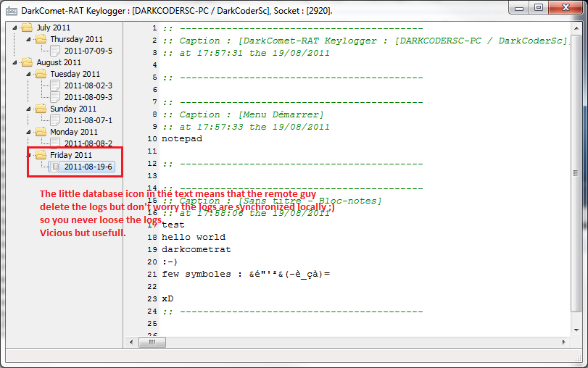Collapse the Sunday 2011 node arrow
Screen dimensions: 588x368
point(30,109)
